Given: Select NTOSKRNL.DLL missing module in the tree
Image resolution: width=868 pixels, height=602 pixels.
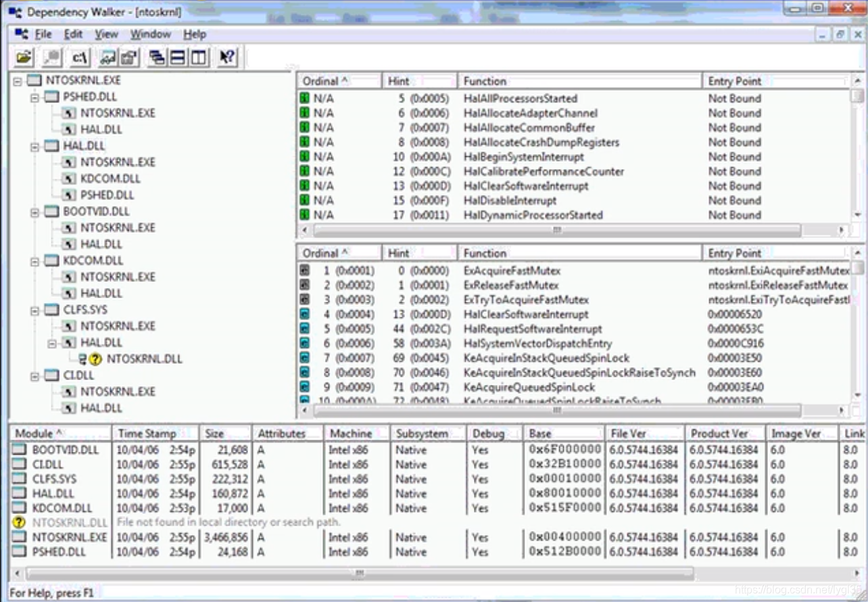Looking at the screenshot, I should [x=144, y=359].
